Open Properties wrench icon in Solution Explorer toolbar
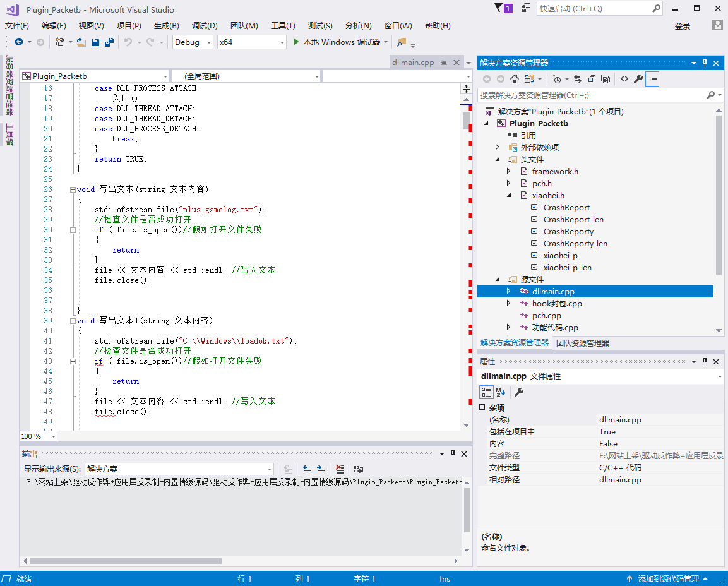The width and height of the screenshot is (728, 586). coord(638,79)
